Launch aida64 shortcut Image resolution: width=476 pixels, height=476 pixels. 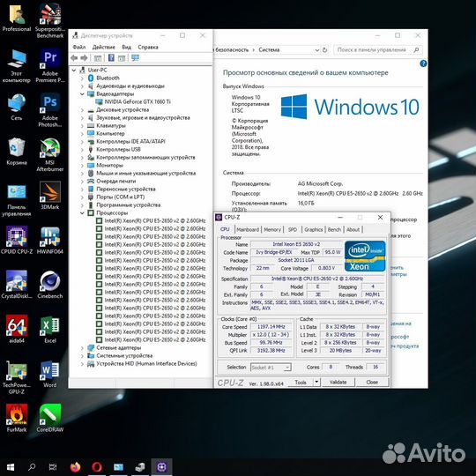[x=17, y=329]
